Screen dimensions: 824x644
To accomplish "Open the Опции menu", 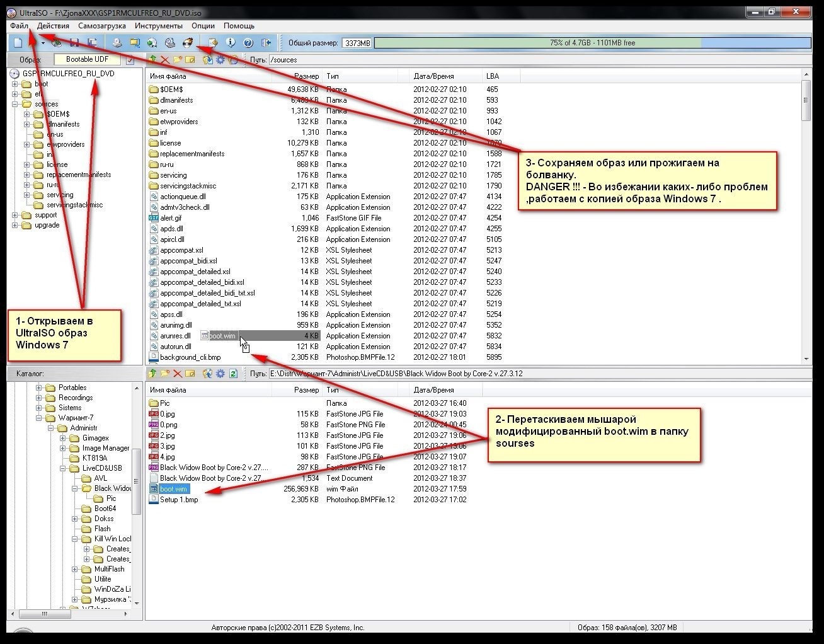I will point(203,26).
